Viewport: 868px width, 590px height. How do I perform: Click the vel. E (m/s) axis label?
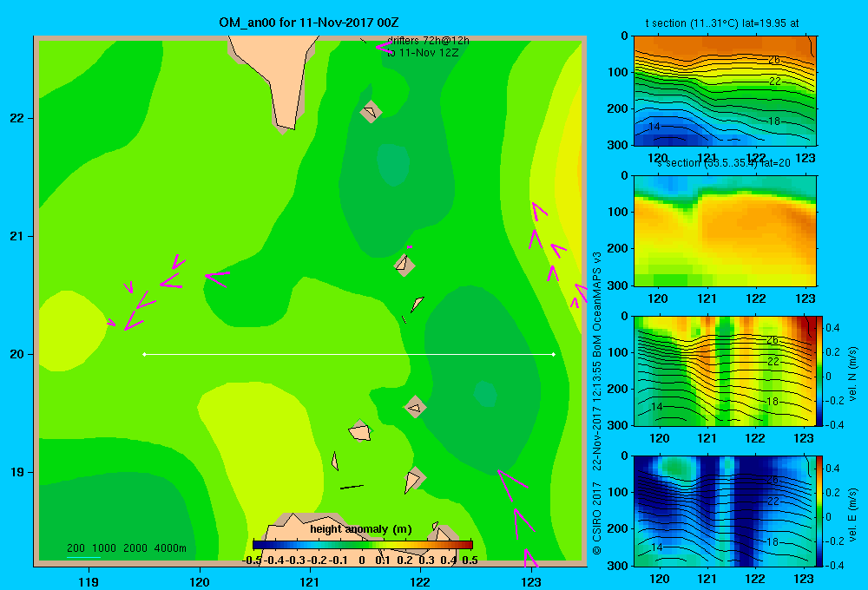(x=853, y=514)
